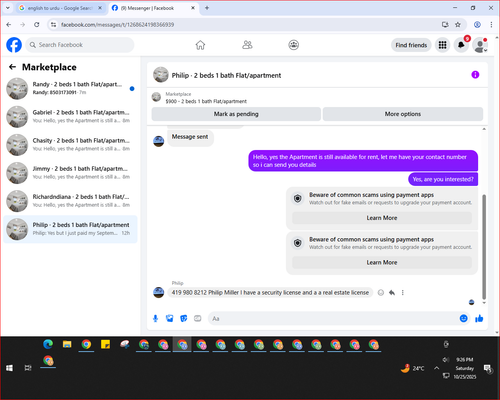
Task: Click the address bar URL
Action: tap(117, 25)
